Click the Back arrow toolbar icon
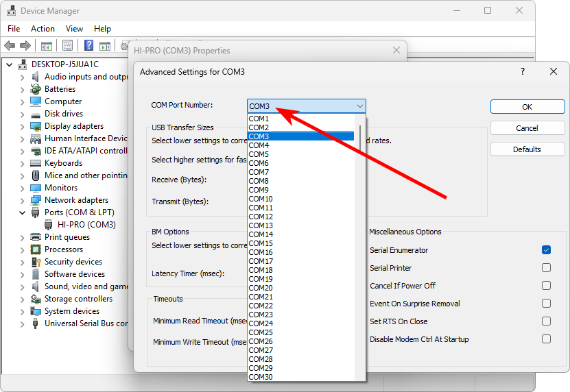The image size is (570, 392). pyautogui.click(x=10, y=46)
